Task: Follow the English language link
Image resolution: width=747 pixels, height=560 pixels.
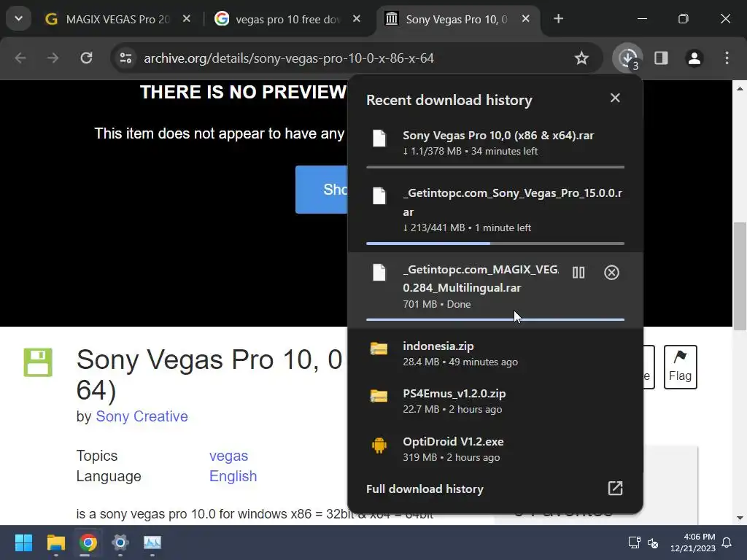Action: pos(233,476)
